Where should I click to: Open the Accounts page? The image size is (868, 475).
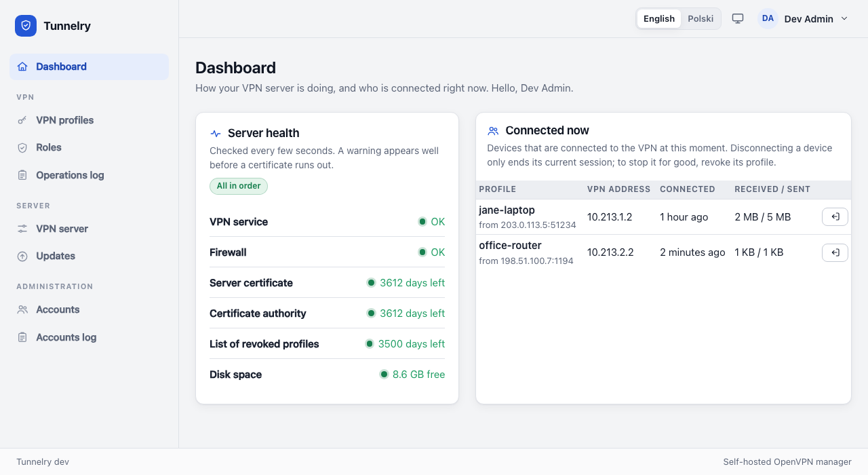(89, 309)
